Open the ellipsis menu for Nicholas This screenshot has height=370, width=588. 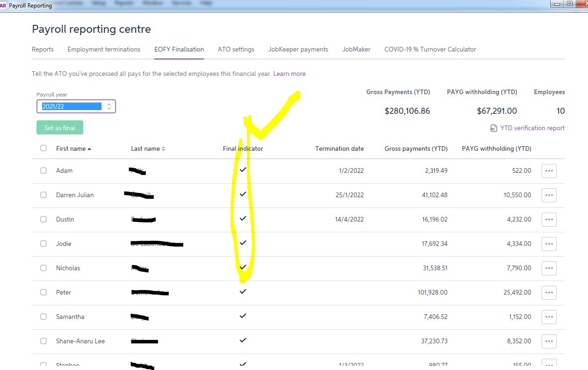coord(549,268)
